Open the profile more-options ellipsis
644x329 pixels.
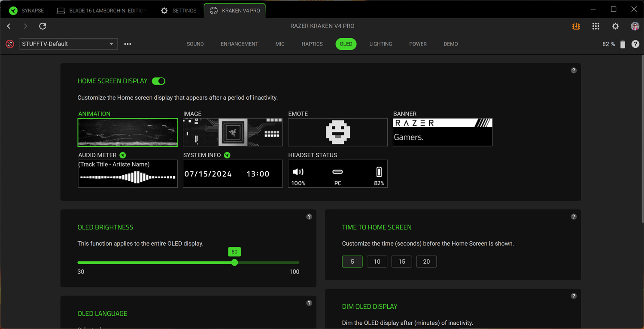(128, 44)
